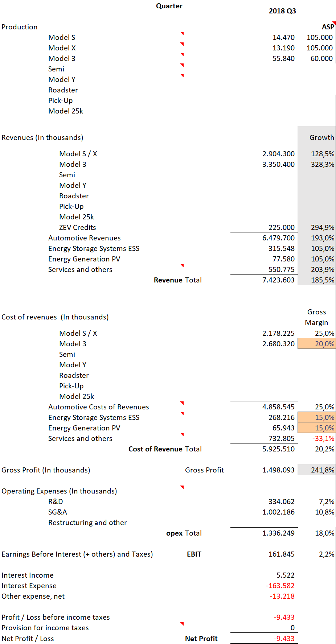
Task: Click the red comment marker beside Model 3 production
Action: click(182, 54)
